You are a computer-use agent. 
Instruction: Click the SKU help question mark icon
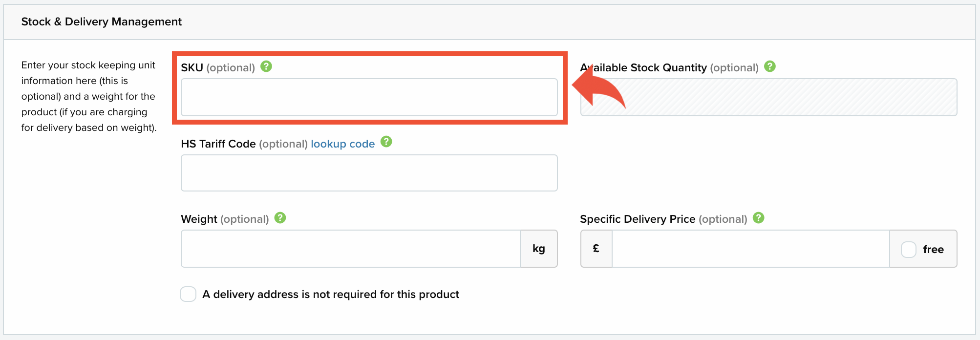pos(266,66)
